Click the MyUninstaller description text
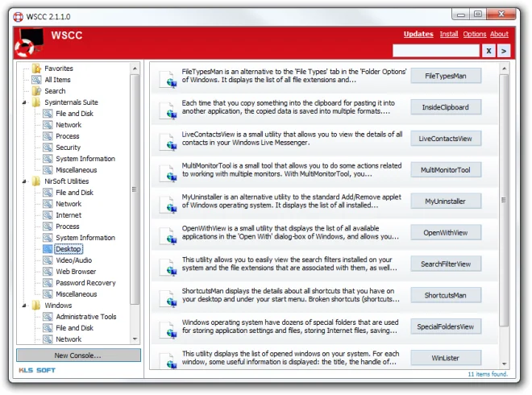This screenshot has height=395, width=532. click(x=292, y=202)
